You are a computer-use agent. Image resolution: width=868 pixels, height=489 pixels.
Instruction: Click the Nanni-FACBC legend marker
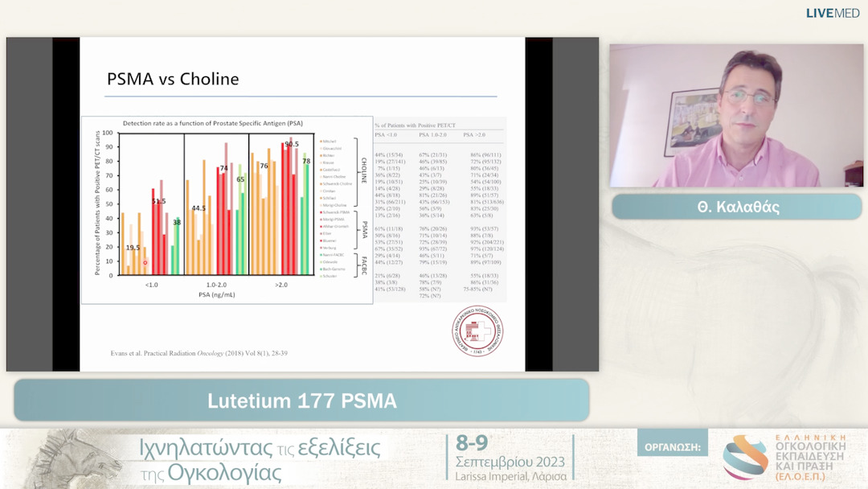[321, 254]
